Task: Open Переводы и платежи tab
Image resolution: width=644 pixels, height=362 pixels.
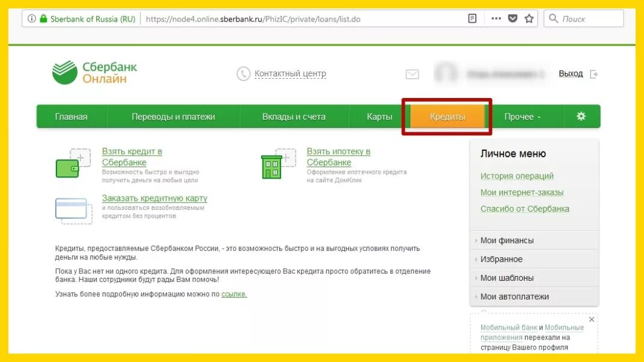Action: [x=173, y=117]
